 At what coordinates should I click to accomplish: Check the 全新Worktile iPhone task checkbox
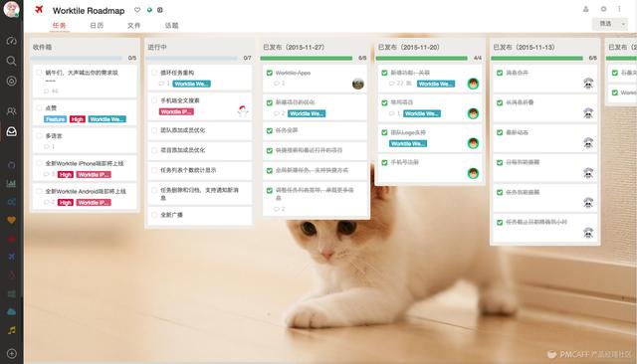39,163
